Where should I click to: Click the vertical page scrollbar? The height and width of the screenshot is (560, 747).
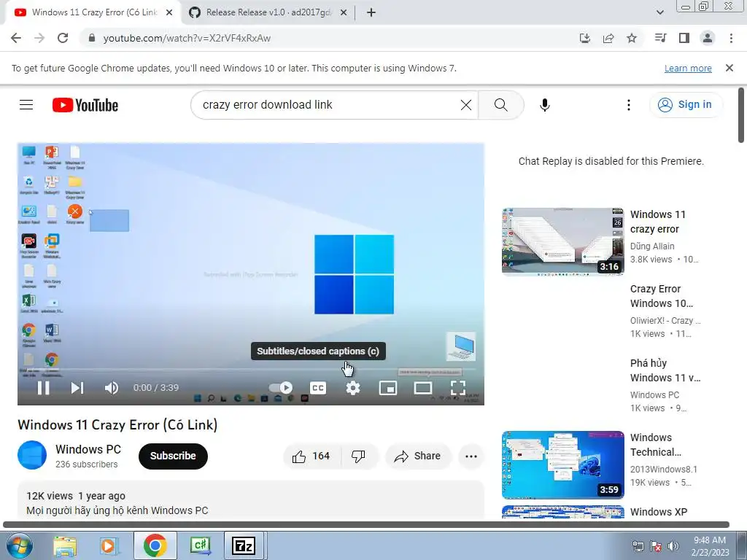(741, 114)
